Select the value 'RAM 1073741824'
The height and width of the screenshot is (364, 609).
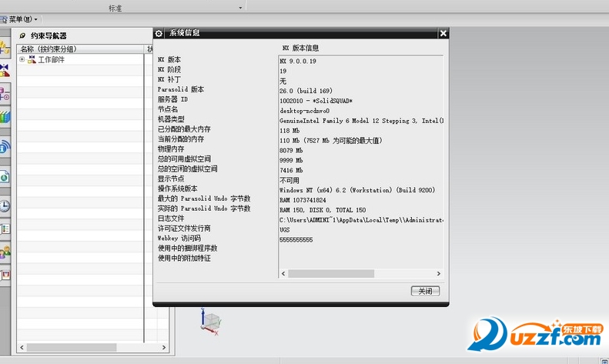(303, 200)
